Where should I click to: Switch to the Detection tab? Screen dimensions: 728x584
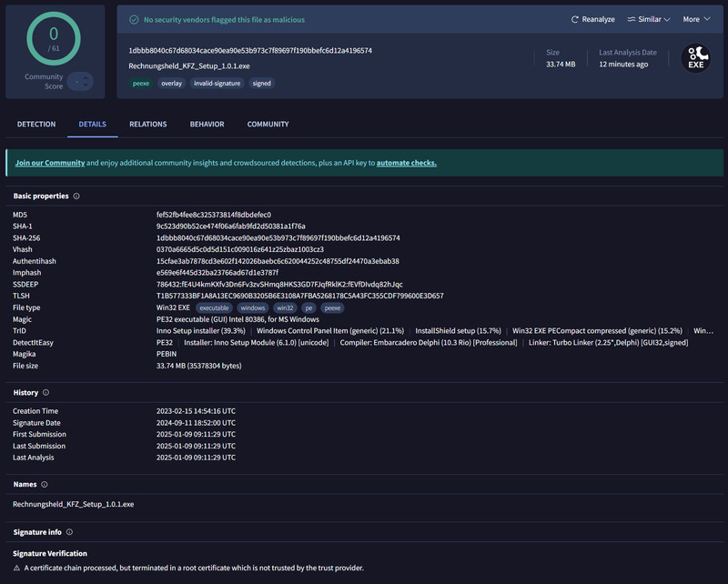coord(36,125)
